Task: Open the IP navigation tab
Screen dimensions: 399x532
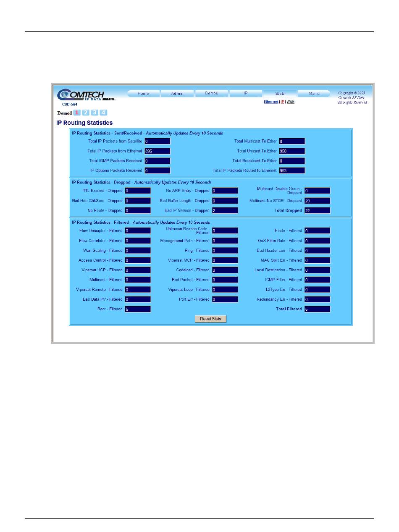Action: click(x=246, y=94)
